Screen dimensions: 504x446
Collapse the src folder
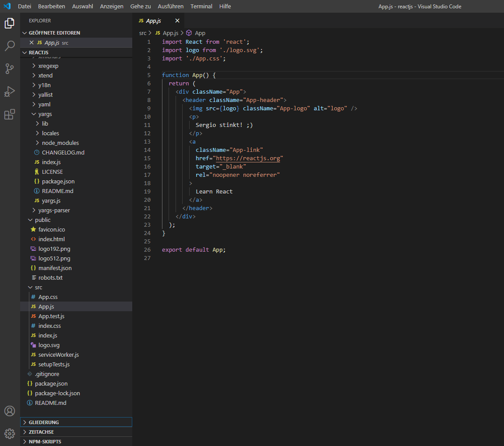31,288
